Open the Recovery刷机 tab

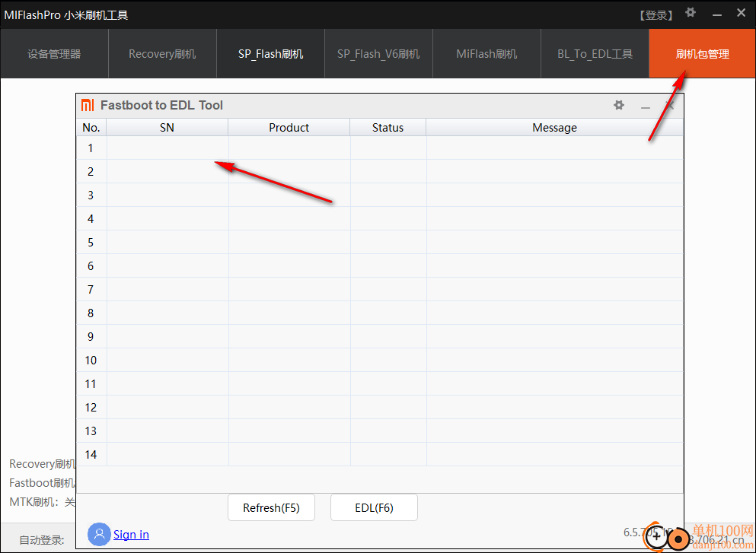[x=162, y=53]
